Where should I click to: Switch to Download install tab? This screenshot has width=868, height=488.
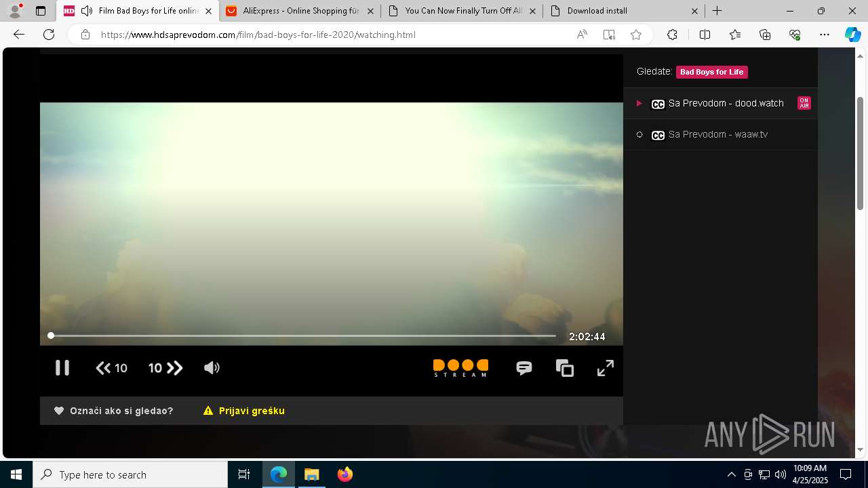(x=623, y=11)
